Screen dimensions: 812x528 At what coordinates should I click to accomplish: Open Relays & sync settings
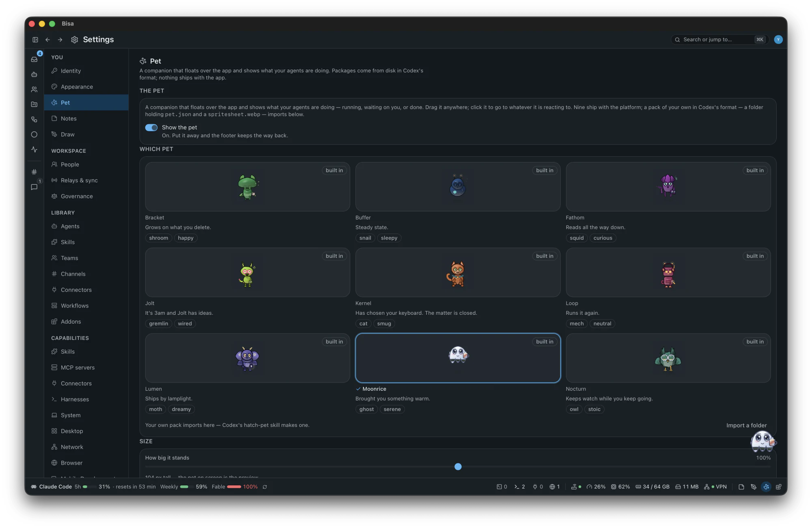(86, 180)
